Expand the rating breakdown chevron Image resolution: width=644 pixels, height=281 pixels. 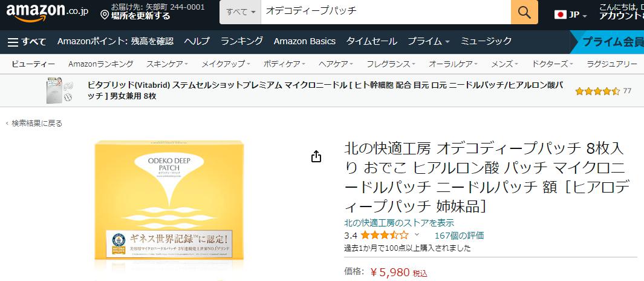click(x=417, y=235)
